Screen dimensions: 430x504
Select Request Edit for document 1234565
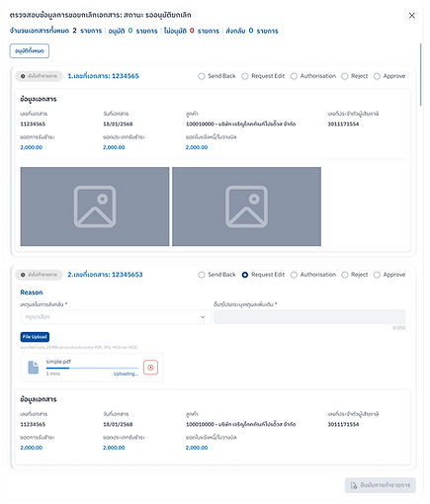click(x=245, y=76)
